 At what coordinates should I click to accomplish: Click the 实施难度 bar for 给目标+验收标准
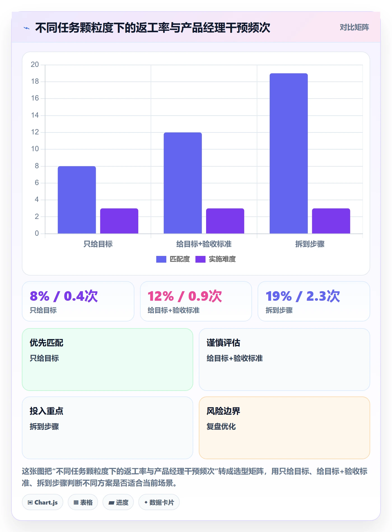click(x=225, y=221)
